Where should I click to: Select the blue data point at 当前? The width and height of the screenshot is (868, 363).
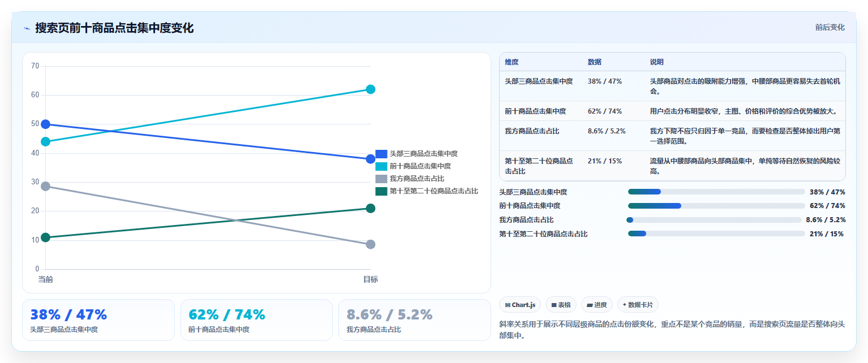pos(46,124)
